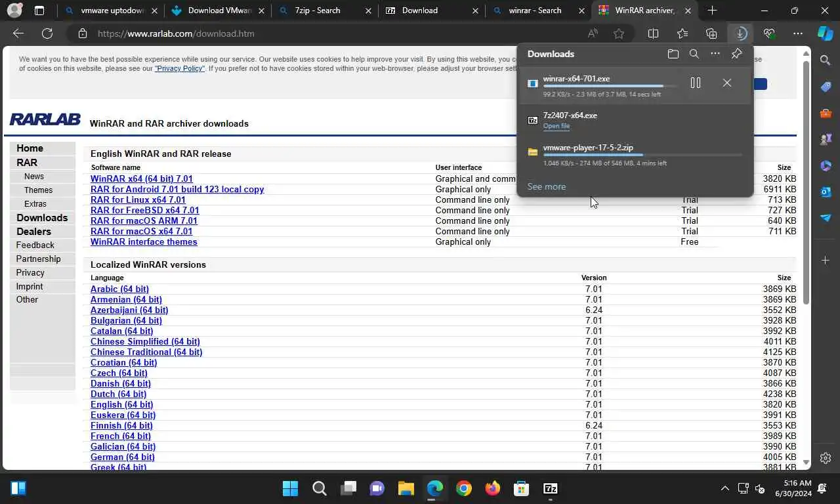Add this page to favorites star
840x504 pixels.
click(619, 33)
